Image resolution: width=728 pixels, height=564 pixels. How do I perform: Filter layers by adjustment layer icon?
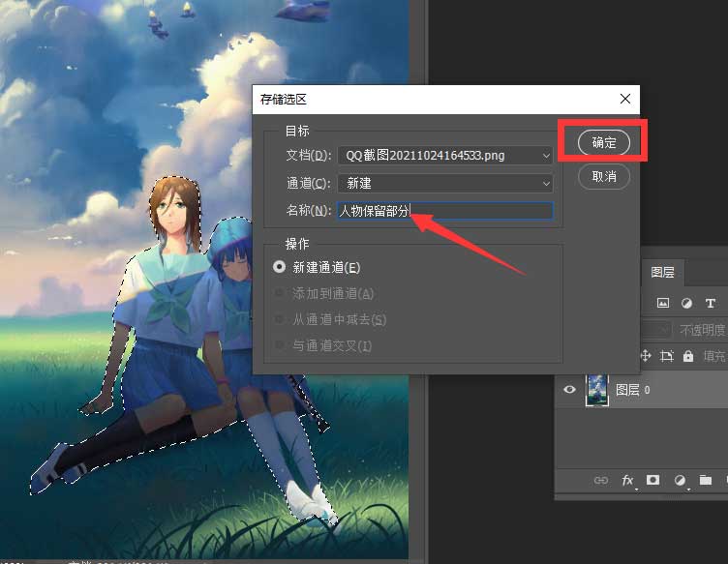pyautogui.click(x=686, y=304)
